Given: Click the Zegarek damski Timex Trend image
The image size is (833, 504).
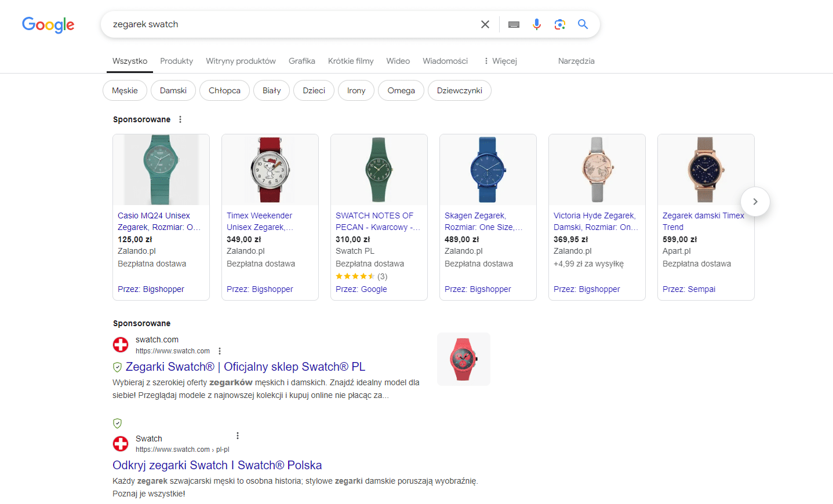Looking at the screenshot, I should (x=706, y=170).
